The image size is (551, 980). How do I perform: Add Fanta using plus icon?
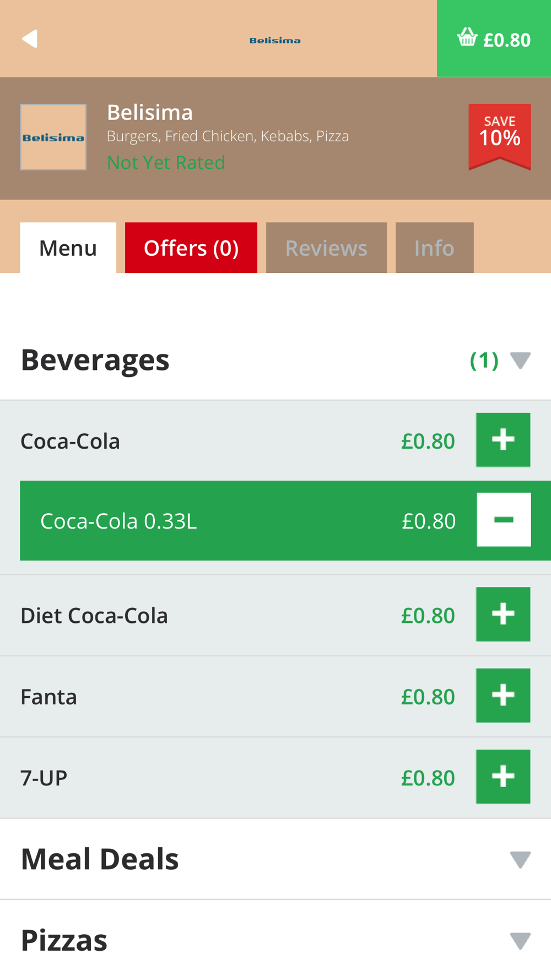(x=503, y=696)
